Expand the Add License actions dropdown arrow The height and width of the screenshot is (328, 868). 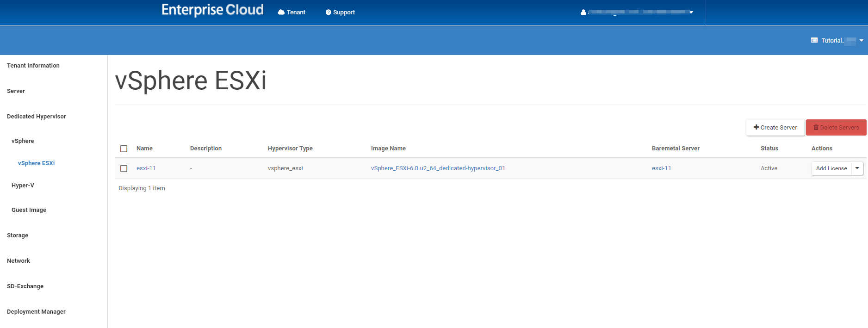[x=857, y=168]
